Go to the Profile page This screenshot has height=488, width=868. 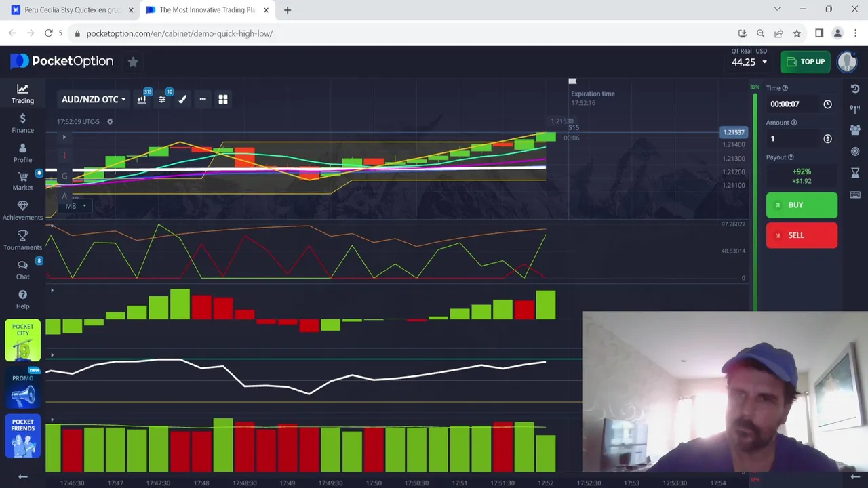tap(22, 153)
